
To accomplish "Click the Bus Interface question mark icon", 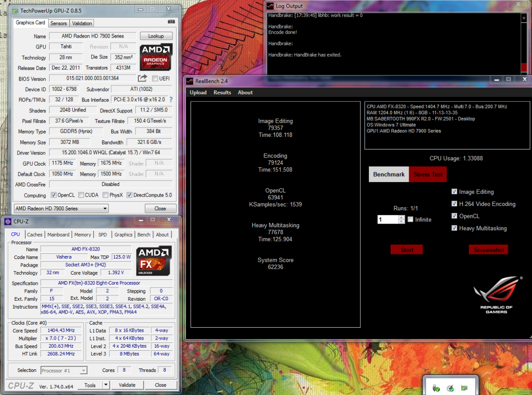I will tap(171, 100).
